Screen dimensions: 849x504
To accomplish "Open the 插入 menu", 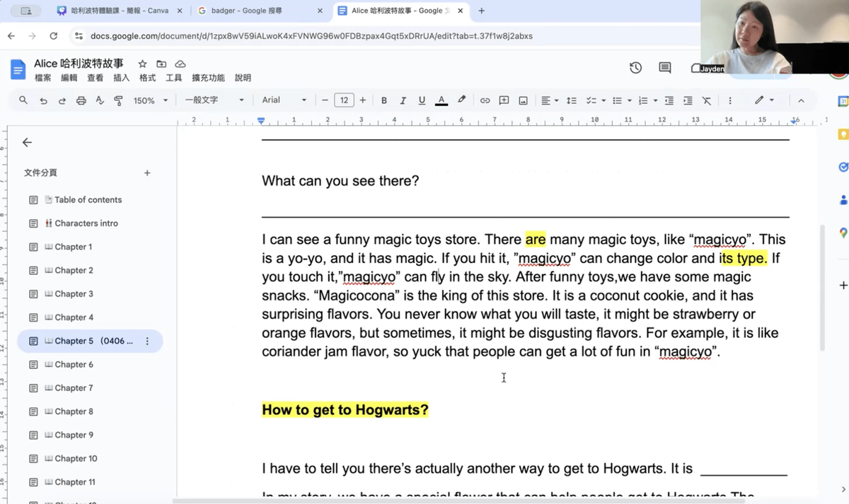I will [121, 78].
